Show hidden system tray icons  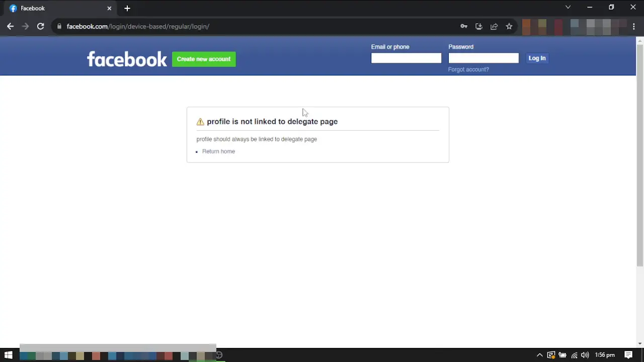point(539,355)
